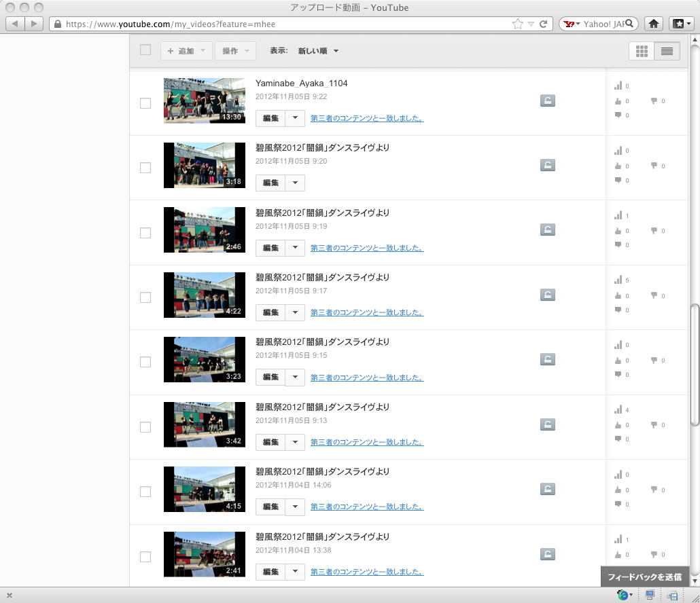Select checkbox for video uploaded 13:38
700x603 pixels.
click(x=145, y=557)
